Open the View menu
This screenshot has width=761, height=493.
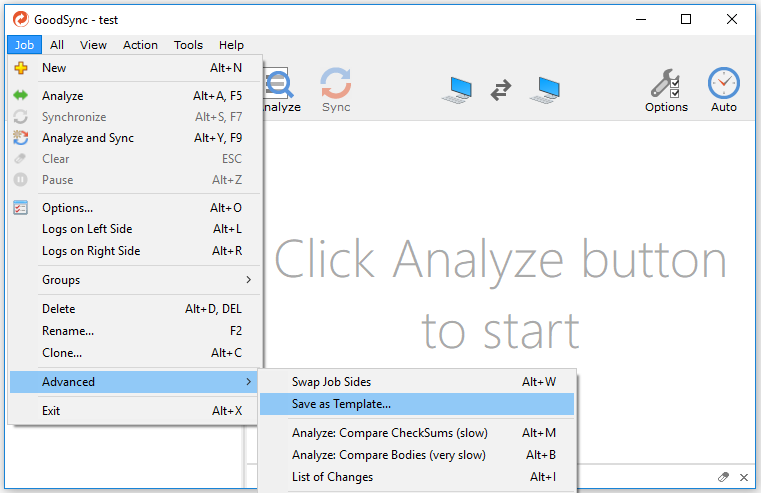[x=93, y=45]
